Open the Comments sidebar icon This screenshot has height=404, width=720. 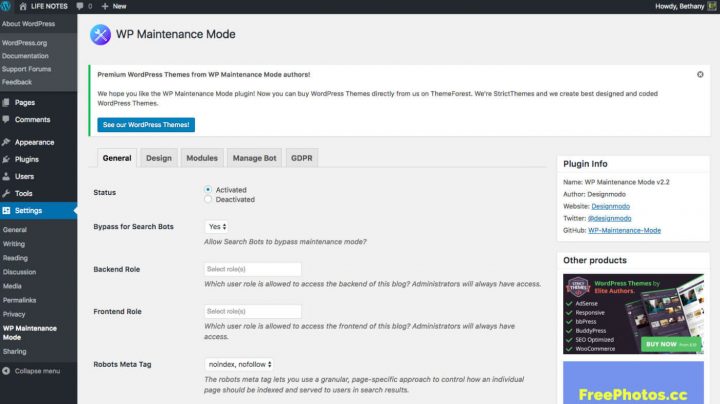pos(6,119)
